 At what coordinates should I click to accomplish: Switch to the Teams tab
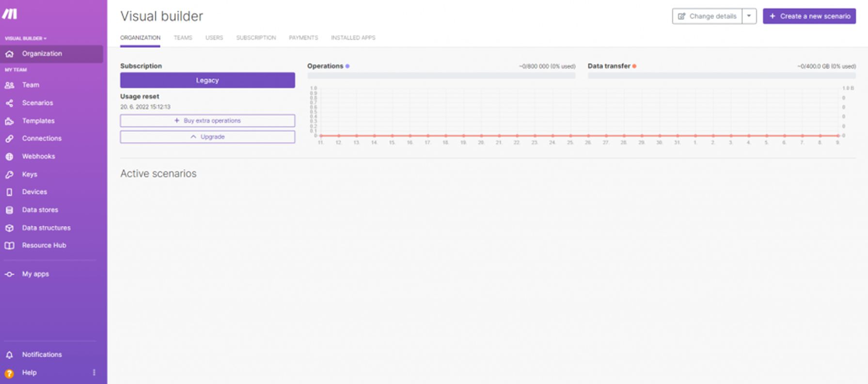183,38
